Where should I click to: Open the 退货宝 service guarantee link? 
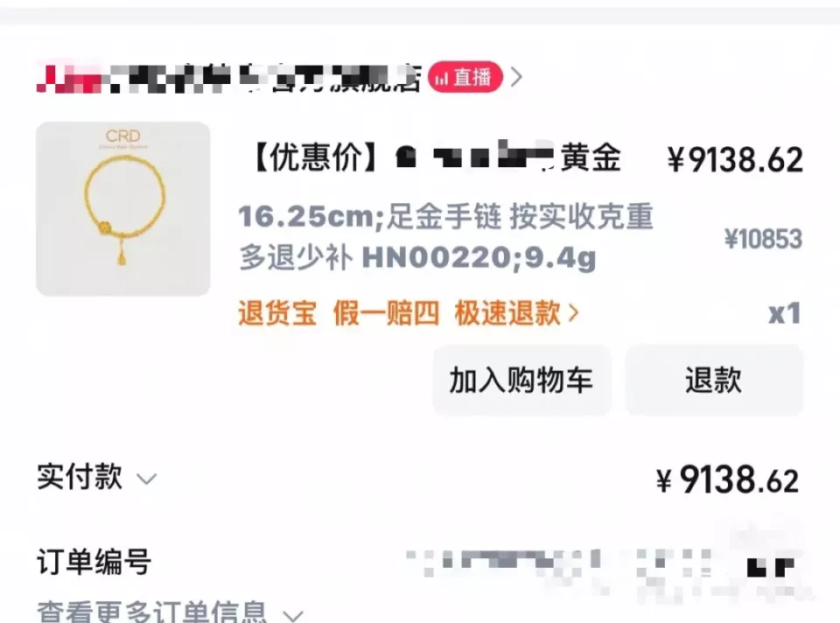coord(277,313)
